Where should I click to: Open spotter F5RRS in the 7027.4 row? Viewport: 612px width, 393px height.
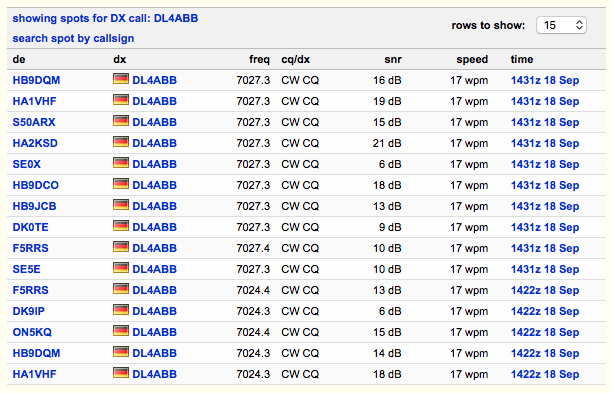pos(30,248)
